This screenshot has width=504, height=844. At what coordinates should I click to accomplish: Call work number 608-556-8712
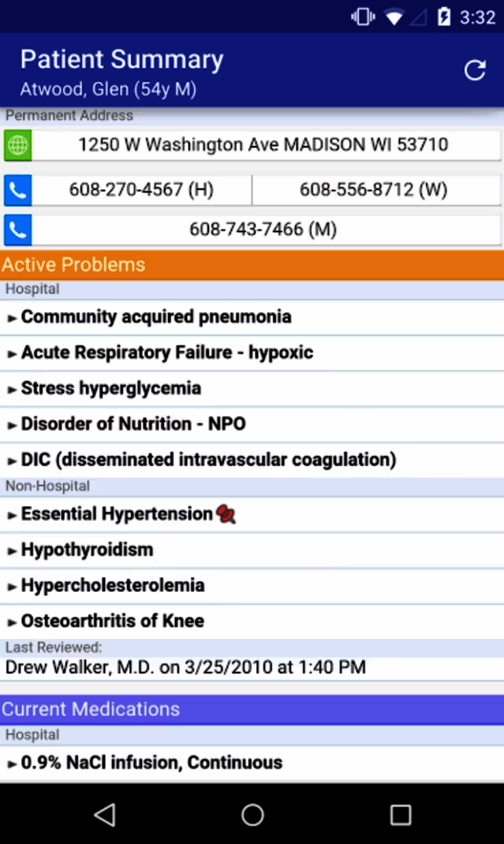click(374, 190)
